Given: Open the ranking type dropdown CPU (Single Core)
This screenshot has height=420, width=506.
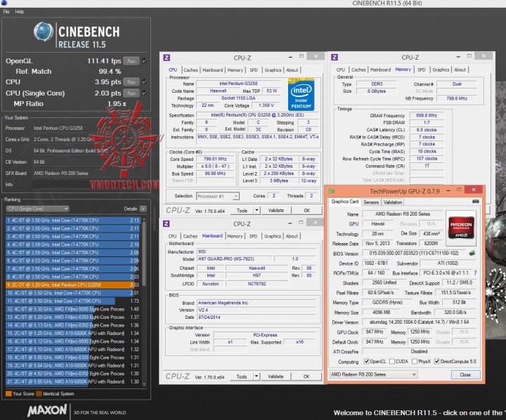Looking at the screenshot, I should coord(37,209).
